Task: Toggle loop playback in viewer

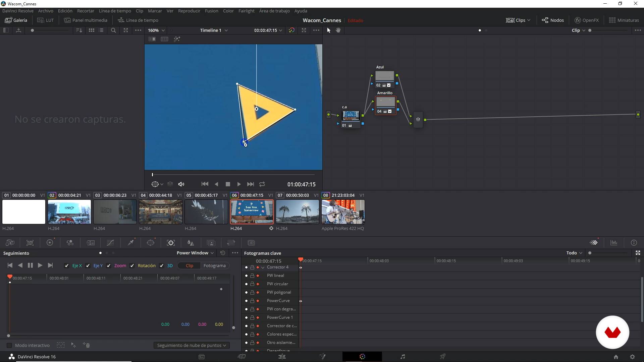Action: tap(262, 184)
